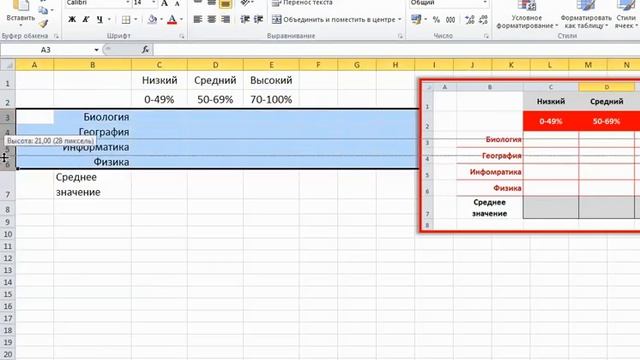Viewport: 640px width, 360px height.
Task: Open the Выравнивание group dialog launcher
Action: [400, 36]
